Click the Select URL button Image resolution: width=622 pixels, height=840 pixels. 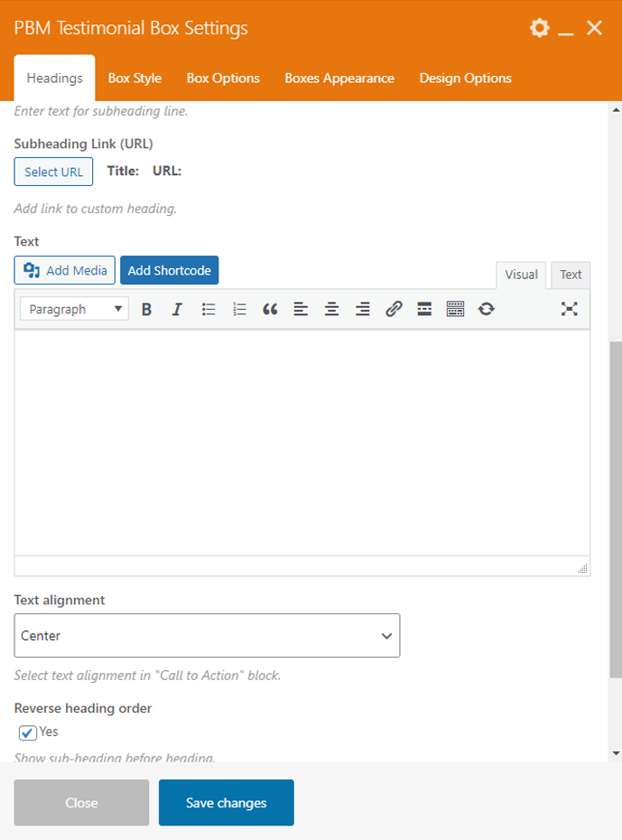point(53,172)
